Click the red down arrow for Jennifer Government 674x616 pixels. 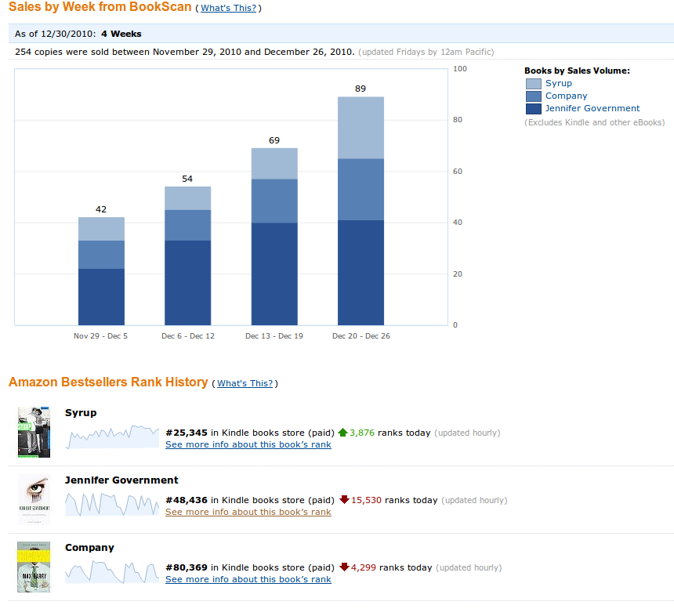(344, 499)
